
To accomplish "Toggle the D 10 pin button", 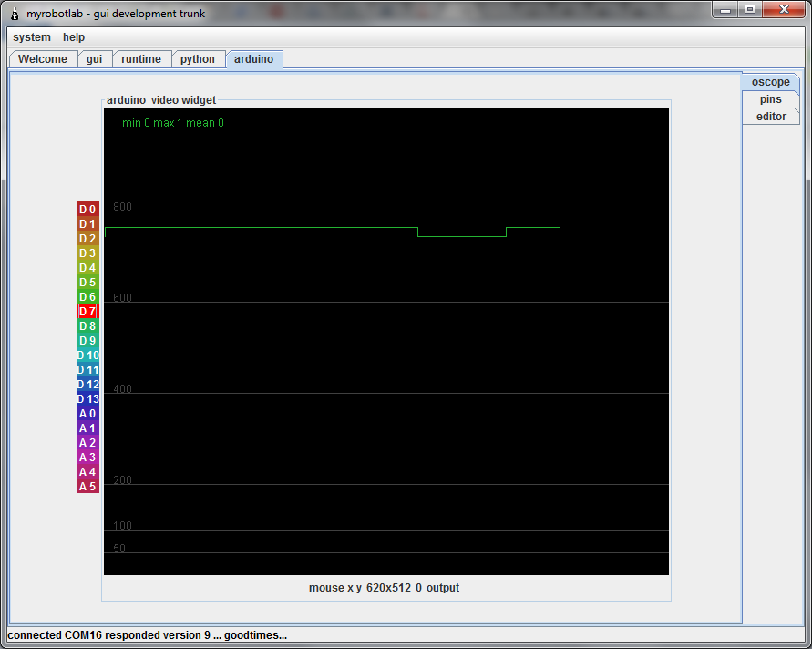I will pyautogui.click(x=87, y=355).
